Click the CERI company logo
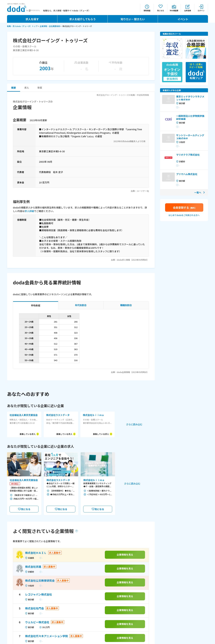The width and height of the screenshot is (215, 644). click(168, 119)
